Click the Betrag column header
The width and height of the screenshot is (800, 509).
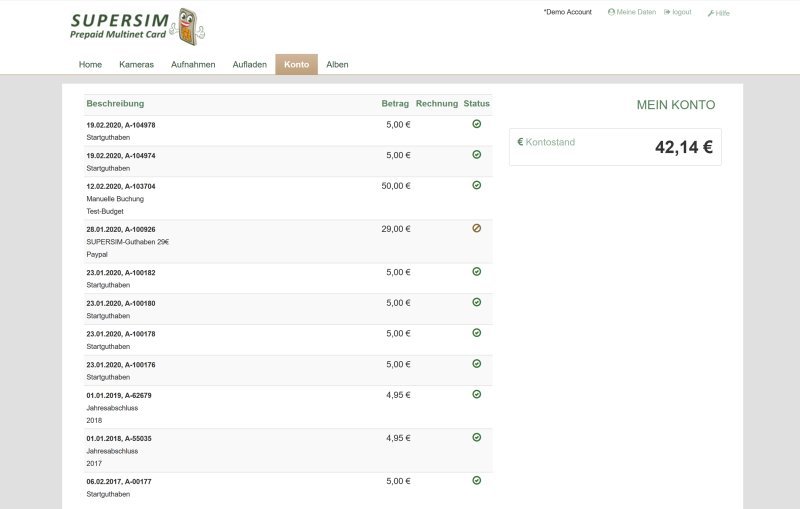coord(395,104)
